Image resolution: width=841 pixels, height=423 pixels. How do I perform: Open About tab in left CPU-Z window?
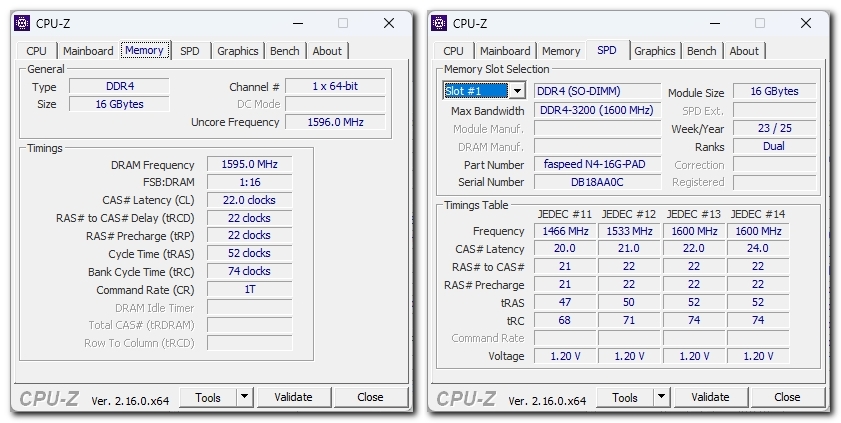(327, 51)
